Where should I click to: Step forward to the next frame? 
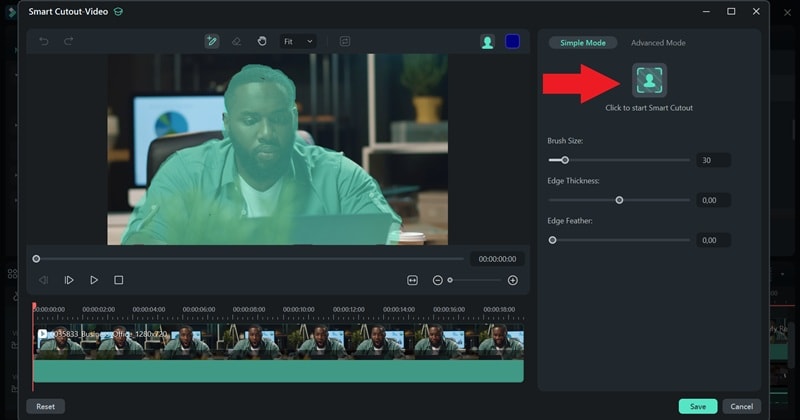coord(69,280)
